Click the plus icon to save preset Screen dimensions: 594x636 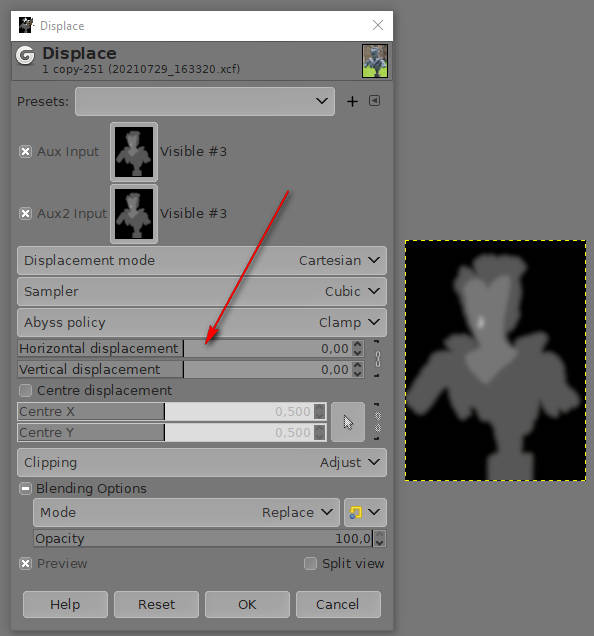(352, 101)
